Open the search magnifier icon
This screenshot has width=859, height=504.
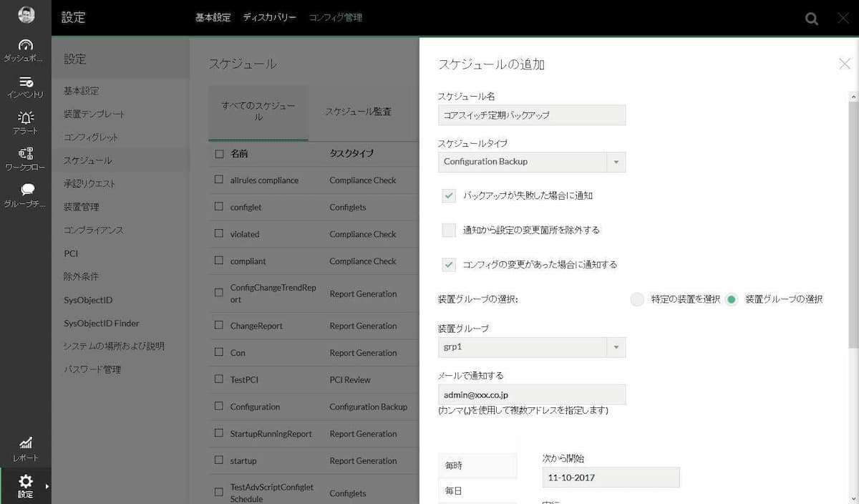coord(811,19)
